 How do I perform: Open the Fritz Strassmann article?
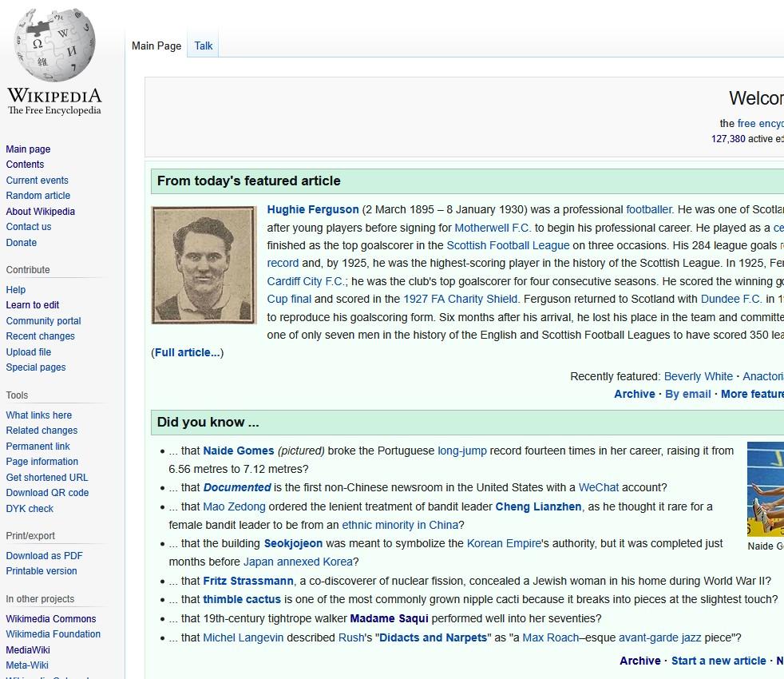[x=248, y=581]
